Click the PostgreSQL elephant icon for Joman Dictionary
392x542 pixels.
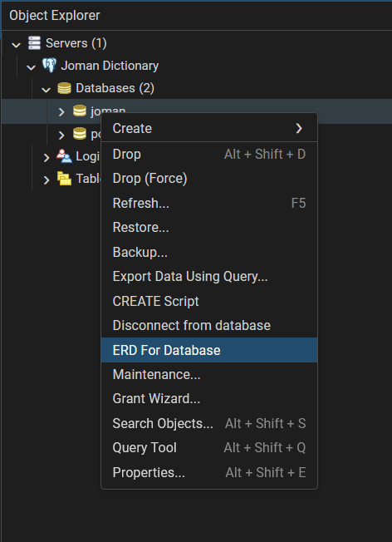(49, 66)
